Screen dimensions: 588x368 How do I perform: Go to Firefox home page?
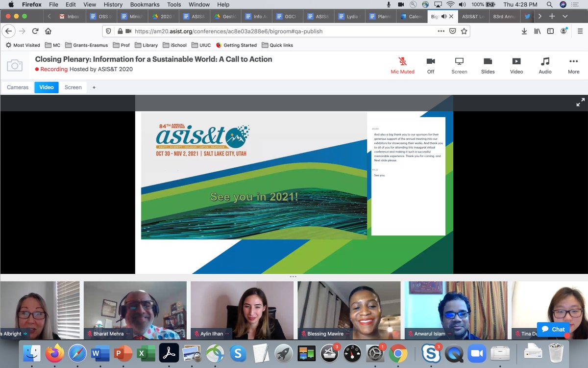pos(48,31)
